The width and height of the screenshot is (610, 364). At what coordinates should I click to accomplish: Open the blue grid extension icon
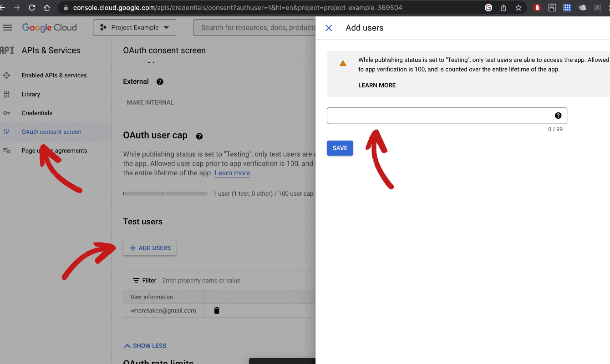coord(567,8)
